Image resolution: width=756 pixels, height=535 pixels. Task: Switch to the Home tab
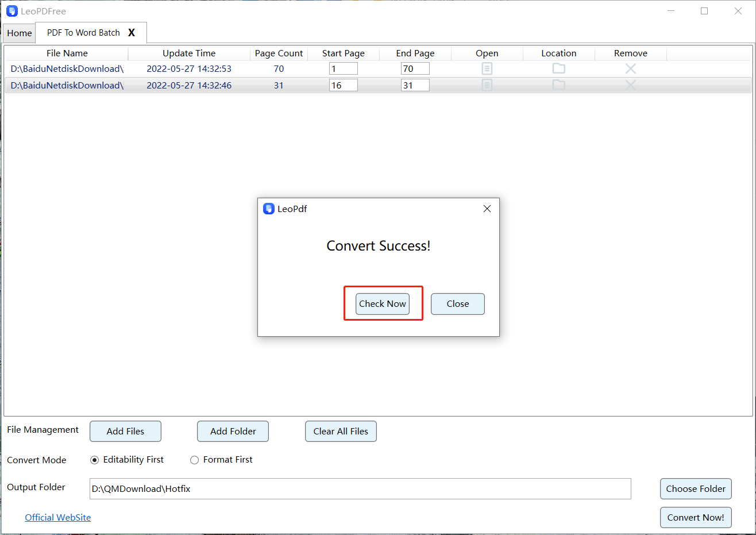(x=20, y=33)
